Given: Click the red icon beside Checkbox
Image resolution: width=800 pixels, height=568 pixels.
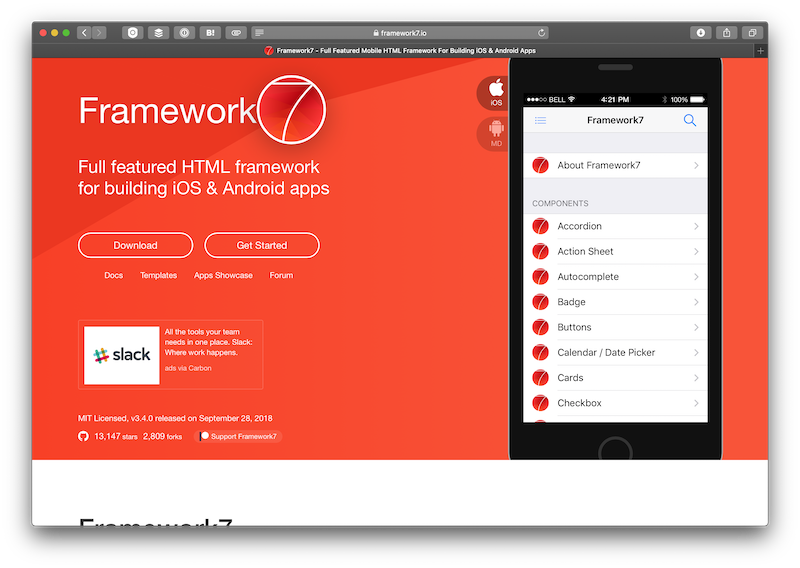Looking at the screenshot, I should [x=540, y=403].
